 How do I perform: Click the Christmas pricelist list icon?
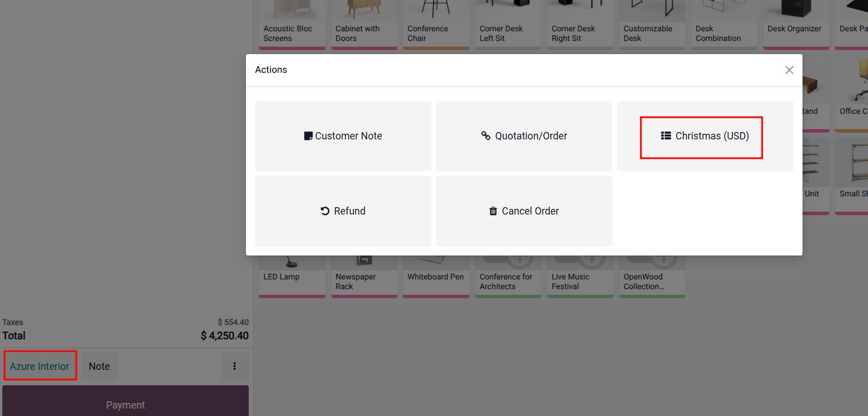pyautogui.click(x=666, y=136)
